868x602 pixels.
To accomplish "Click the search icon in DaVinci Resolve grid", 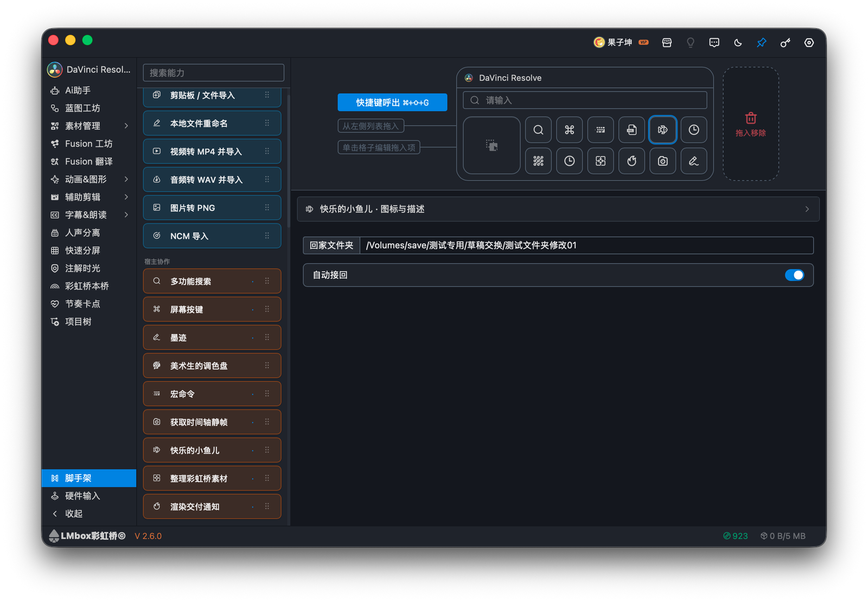I will (538, 130).
